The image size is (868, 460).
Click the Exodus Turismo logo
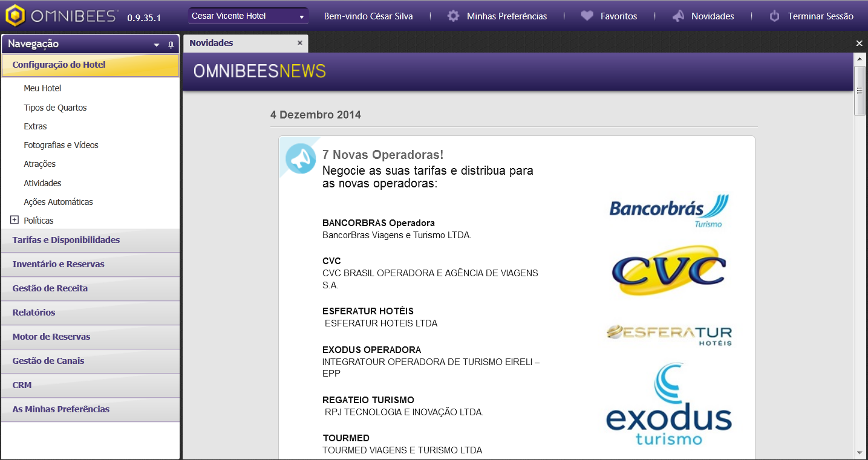point(669,404)
